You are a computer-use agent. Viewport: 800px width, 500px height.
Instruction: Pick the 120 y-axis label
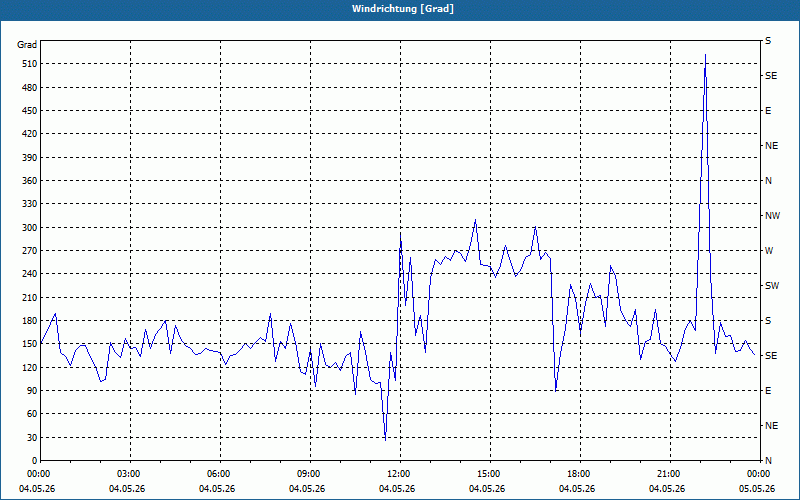pyautogui.click(x=29, y=367)
